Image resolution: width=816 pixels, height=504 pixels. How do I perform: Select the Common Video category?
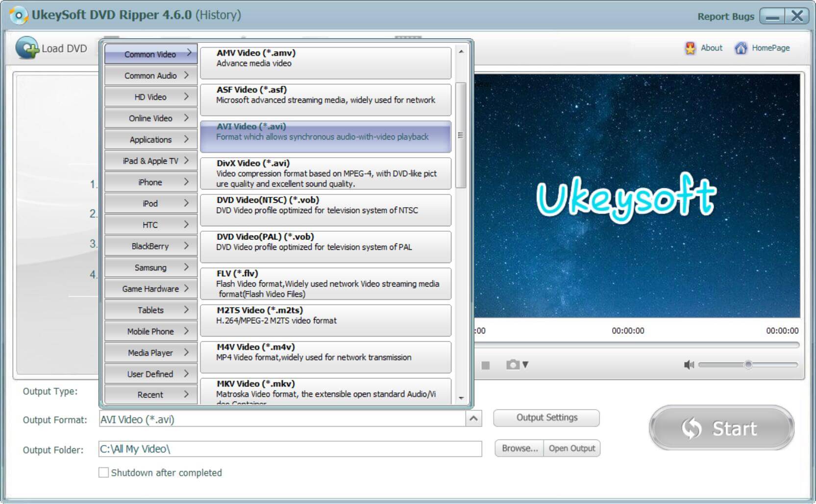(x=151, y=54)
